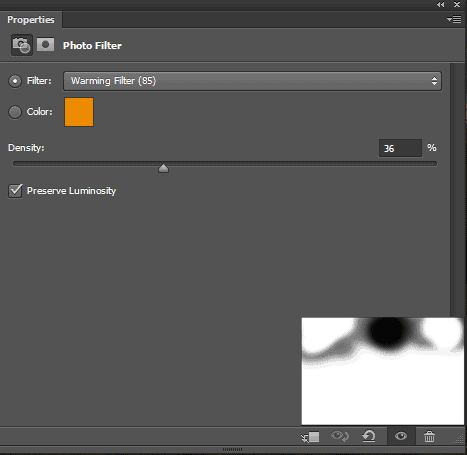
Task: Click the orange color swatch
Action: click(79, 112)
